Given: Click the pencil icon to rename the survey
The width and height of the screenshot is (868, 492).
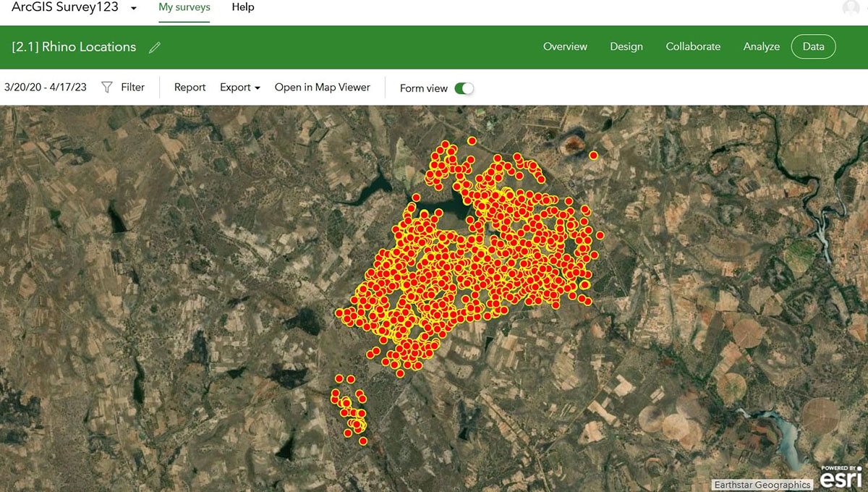Looking at the screenshot, I should click(x=155, y=48).
